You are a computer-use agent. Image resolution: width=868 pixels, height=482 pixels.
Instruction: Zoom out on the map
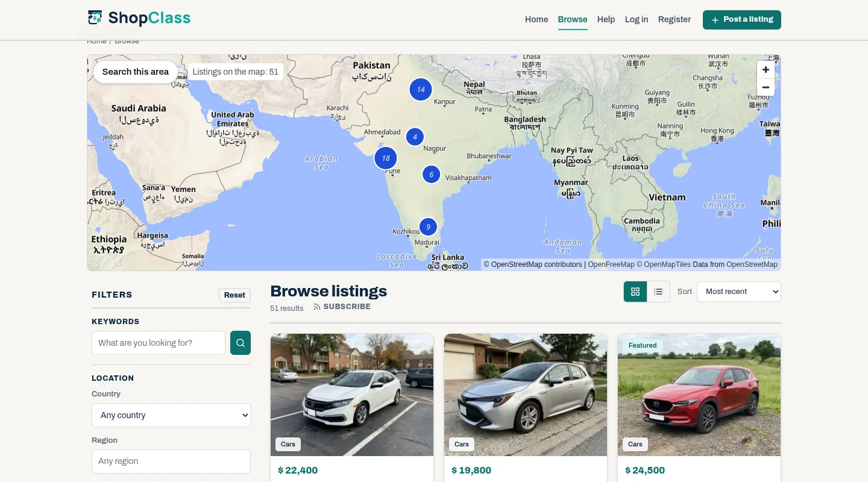(x=766, y=87)
